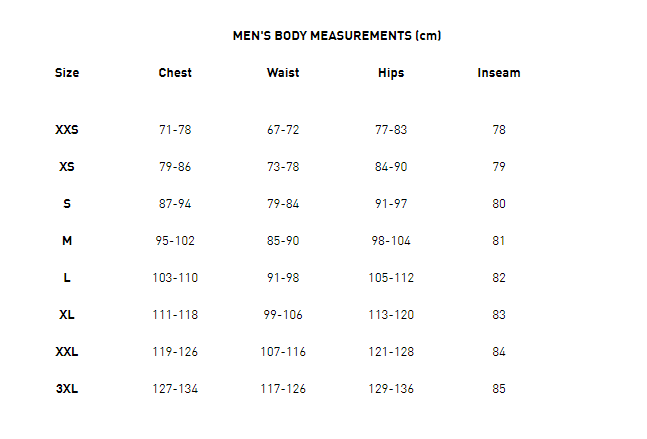The height and width of the screenshot is (439, 647).
Task: Select waist value 107-116 for XXL
Action: tap(283, 352)
